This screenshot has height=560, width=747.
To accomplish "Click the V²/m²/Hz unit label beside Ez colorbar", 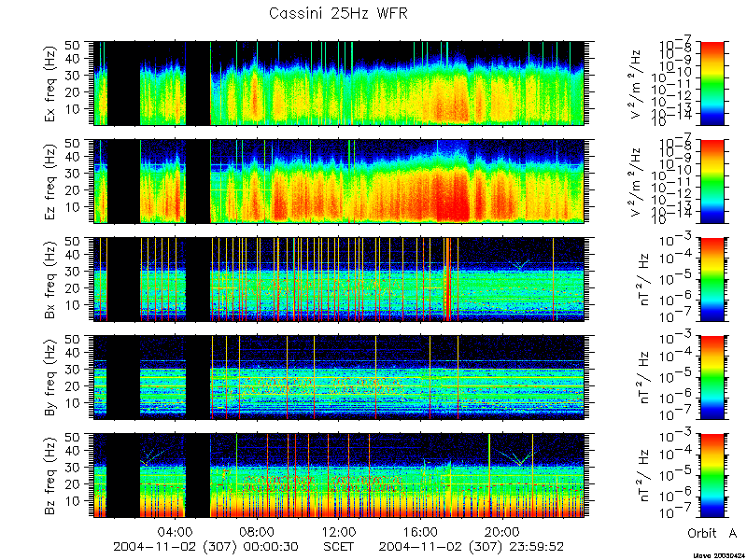I will tap(637, 182).
